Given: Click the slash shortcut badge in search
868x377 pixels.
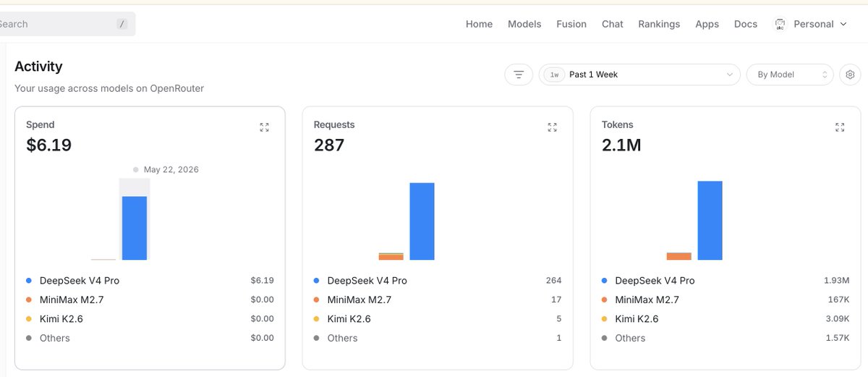Looking at the screenshot, I should 122,24.
